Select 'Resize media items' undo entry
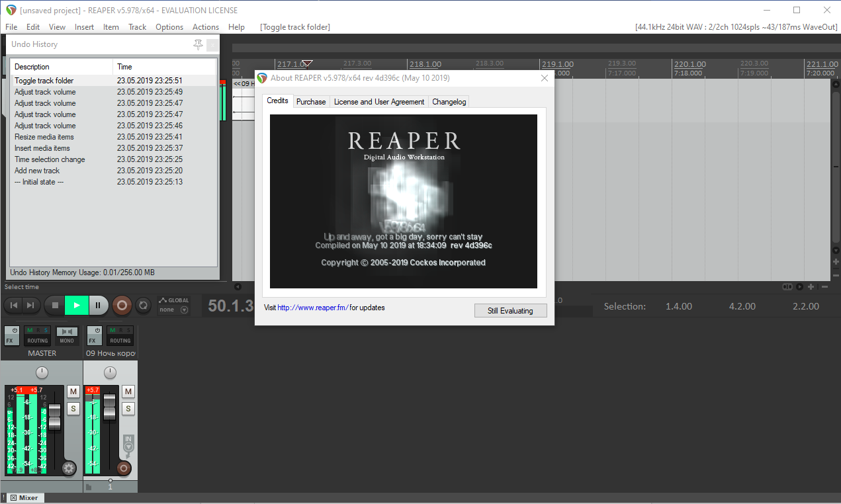The image size is (841, 504). [x=113, y=137]
